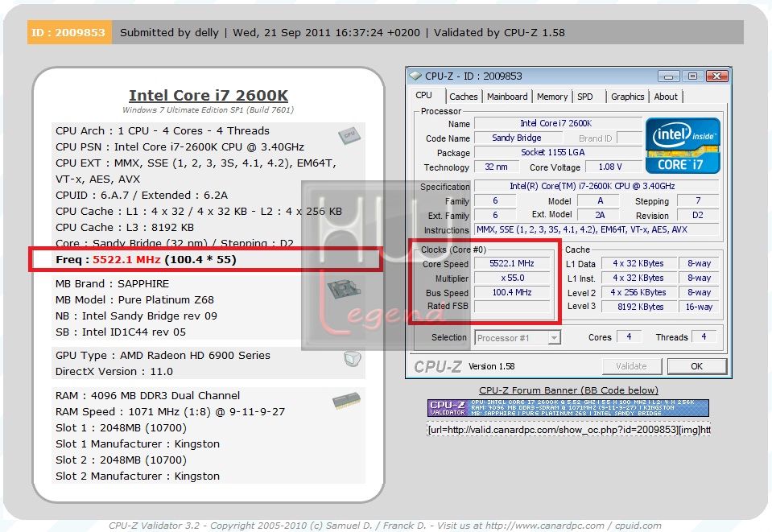772x532 pixels.
Task: Click the Revision field D2
Action: pyautogui.click(x=698, y=215)
